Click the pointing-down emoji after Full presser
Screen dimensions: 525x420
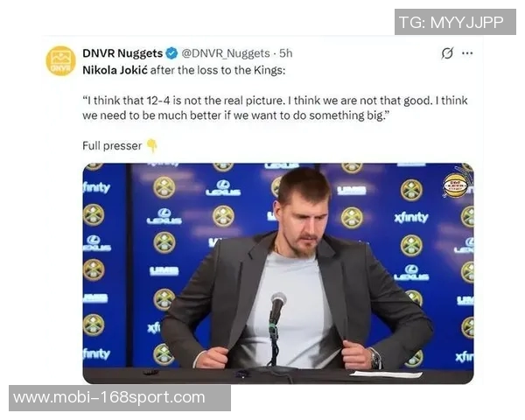[x=152, y=146]
